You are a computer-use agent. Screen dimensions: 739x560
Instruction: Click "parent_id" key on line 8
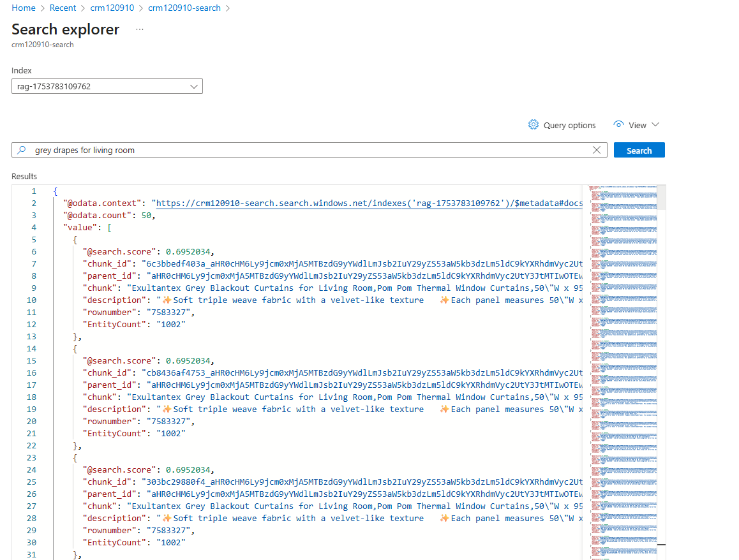point(110,276)
